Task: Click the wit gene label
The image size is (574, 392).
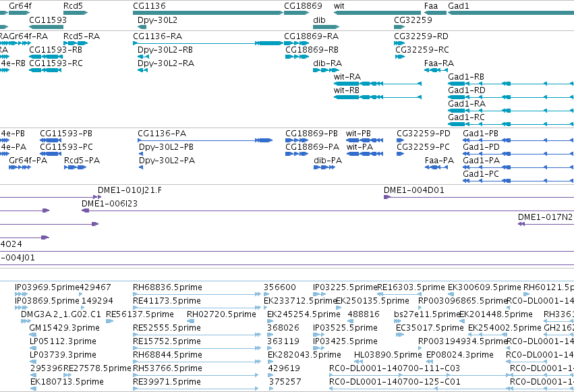Action: click(x=339, y=6)
